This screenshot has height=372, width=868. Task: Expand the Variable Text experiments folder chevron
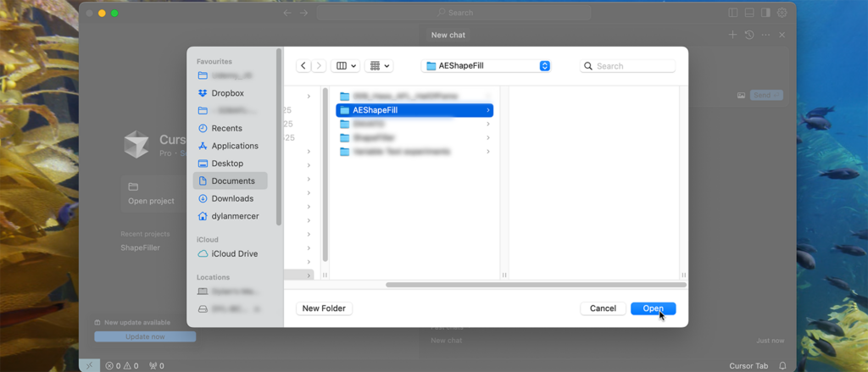coord(487,151)
